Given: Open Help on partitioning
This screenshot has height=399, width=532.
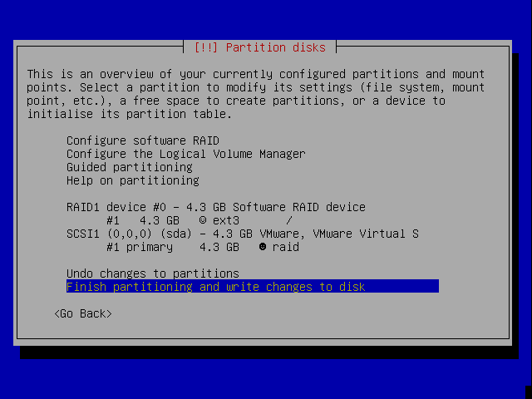Looking at the screenshot, I should 132,180.
